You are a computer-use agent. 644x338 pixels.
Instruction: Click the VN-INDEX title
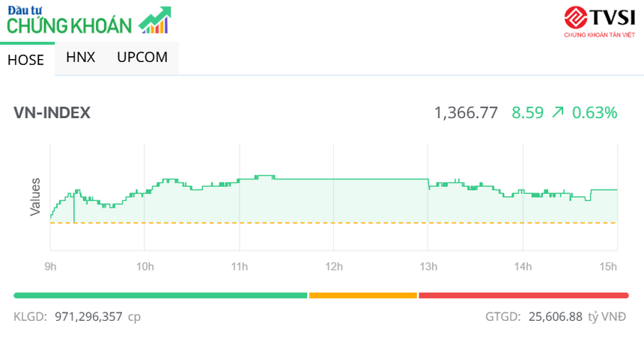tap(52, 113)
